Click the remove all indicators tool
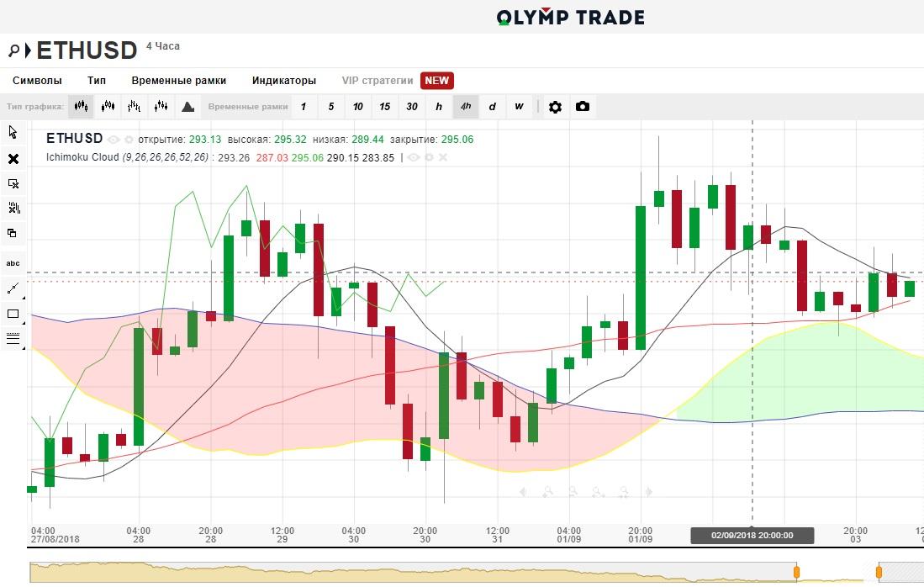Screen dimensions: 924x587 click(x=13, y=208)
